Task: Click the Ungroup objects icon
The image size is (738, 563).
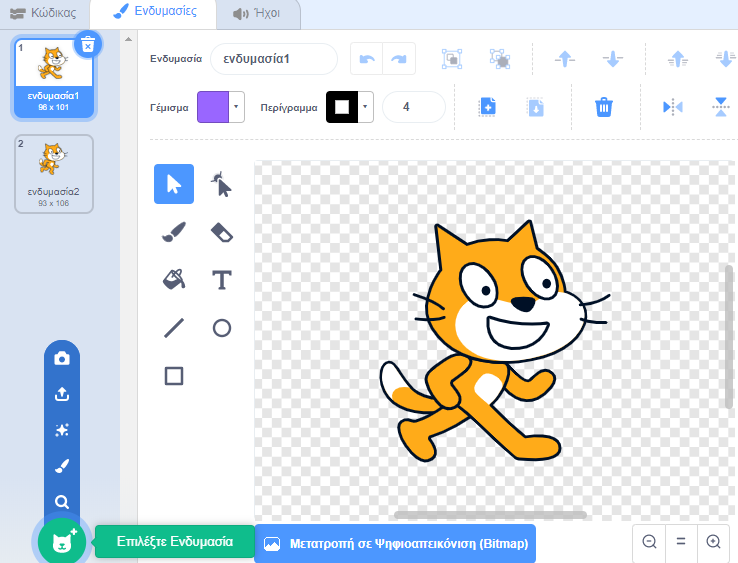Action: [x=500, y=59]
